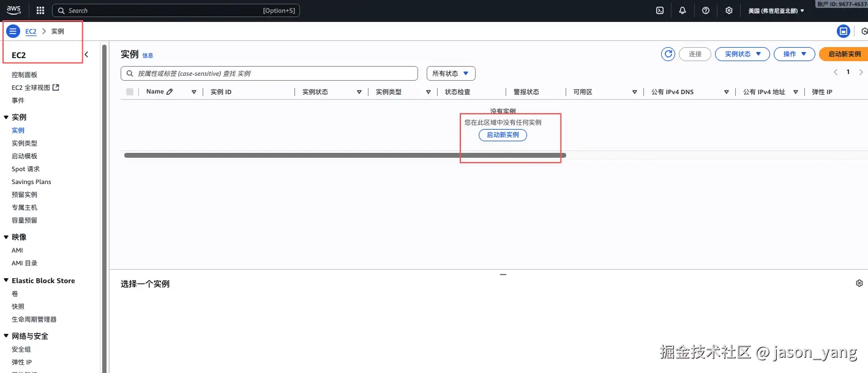
Task: Open 预留实例 in the sidebar
Action: [24, 194]
